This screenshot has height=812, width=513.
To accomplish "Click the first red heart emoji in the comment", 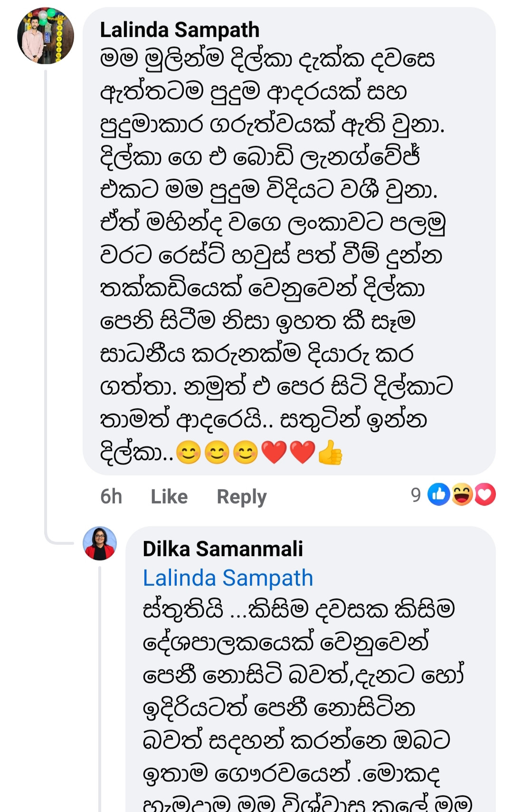I will coord(274,452).
